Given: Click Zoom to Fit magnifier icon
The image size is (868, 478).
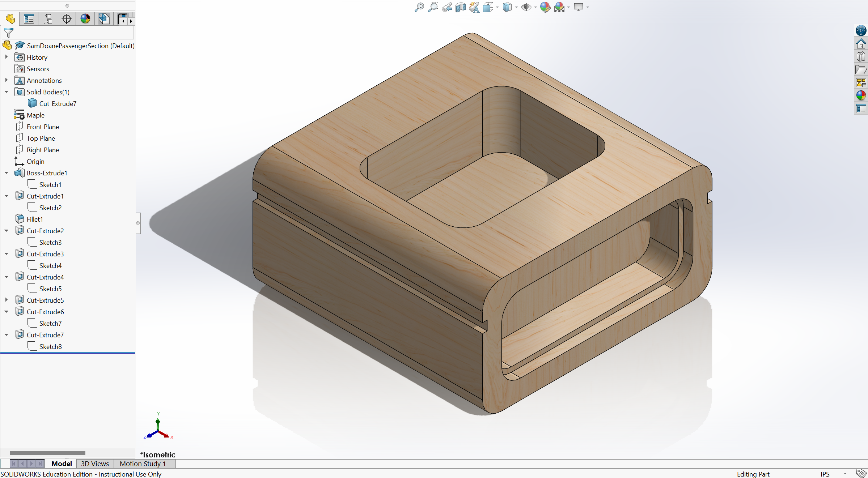Looking at the screenshot, I should tap(419, 7).
